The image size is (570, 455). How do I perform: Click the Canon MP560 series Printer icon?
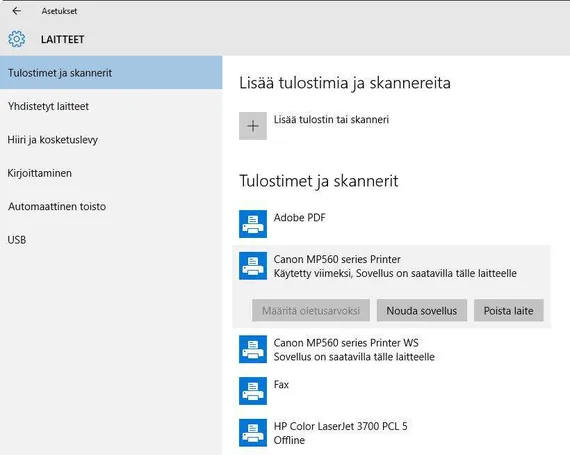point(253,266)
